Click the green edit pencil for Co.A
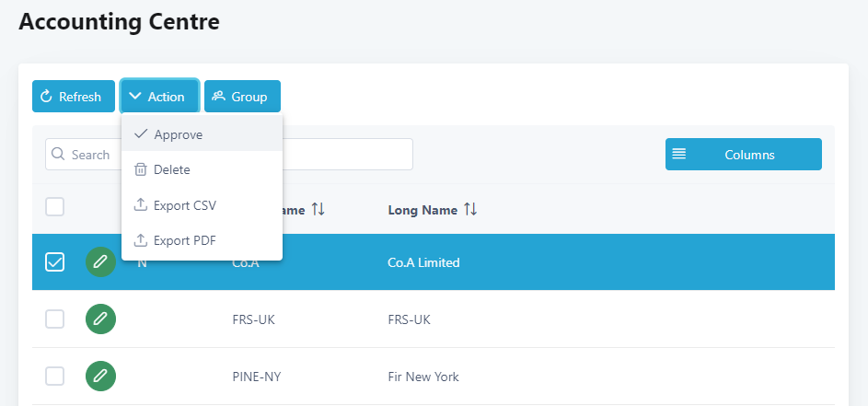 coord(101,262)
